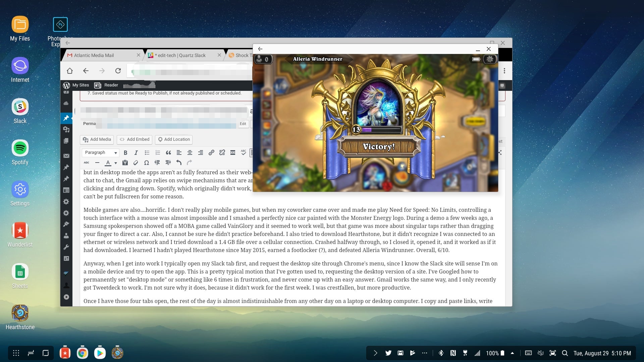The width and height of the screenshot is (644, 362).
Task: Open the text color dropdown arrow
Action: click(116, 163)
